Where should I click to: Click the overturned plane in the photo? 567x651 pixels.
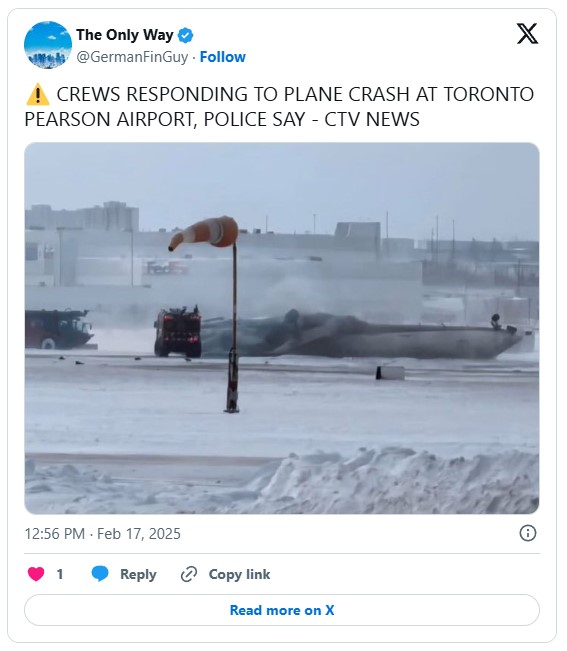361,335
